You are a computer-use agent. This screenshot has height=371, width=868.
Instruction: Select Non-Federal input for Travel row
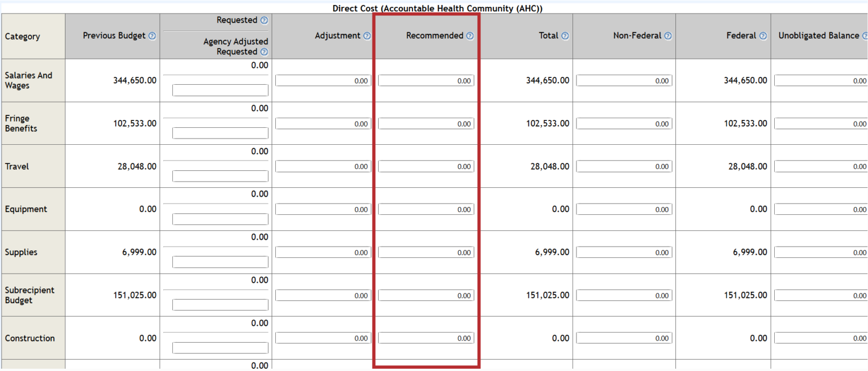click(x=624, y=167)
